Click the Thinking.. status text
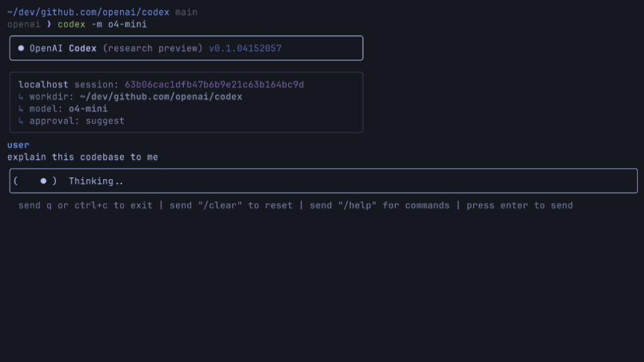Image resolution: width=644 pixels, height=362 pixels. point(96,181)
